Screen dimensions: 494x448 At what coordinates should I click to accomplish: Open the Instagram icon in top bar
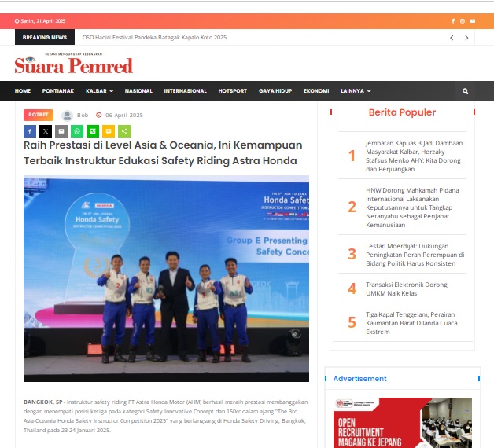click(463, 21)
